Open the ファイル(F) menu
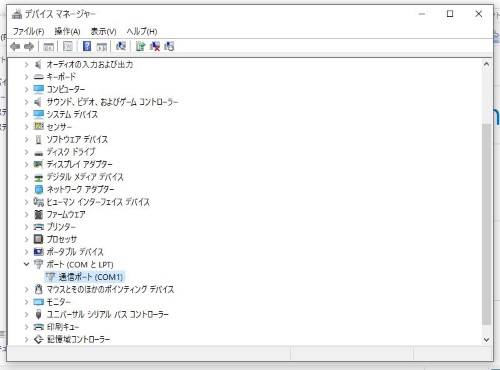Viewport: 500px width, 370px height. 28,31
